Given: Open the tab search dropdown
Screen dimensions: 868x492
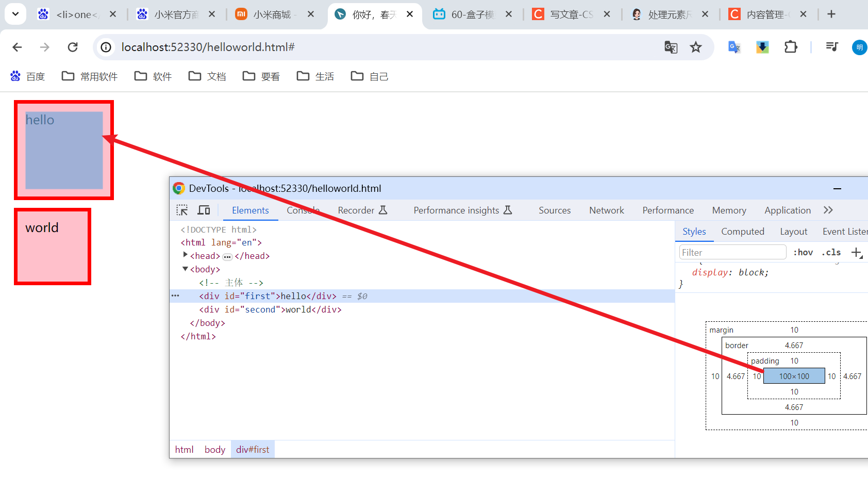Looking at the screenshot, I should point(15,14).
